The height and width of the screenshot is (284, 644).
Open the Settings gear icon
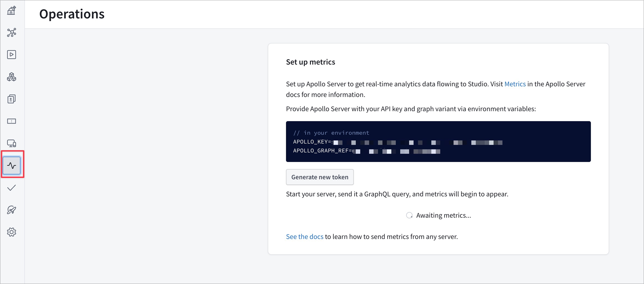(x=12, y=232)
